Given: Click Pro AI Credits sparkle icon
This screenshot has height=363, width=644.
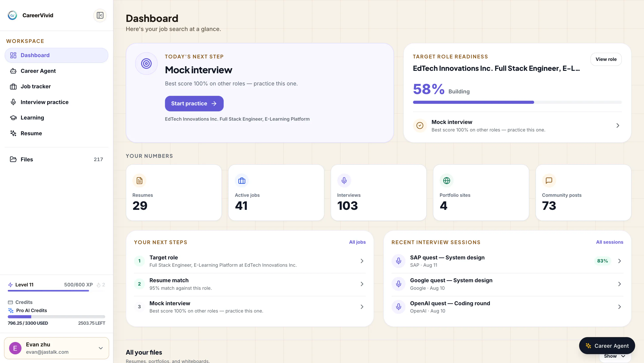Looking at the screenshot, I should (x=11, y=311).
